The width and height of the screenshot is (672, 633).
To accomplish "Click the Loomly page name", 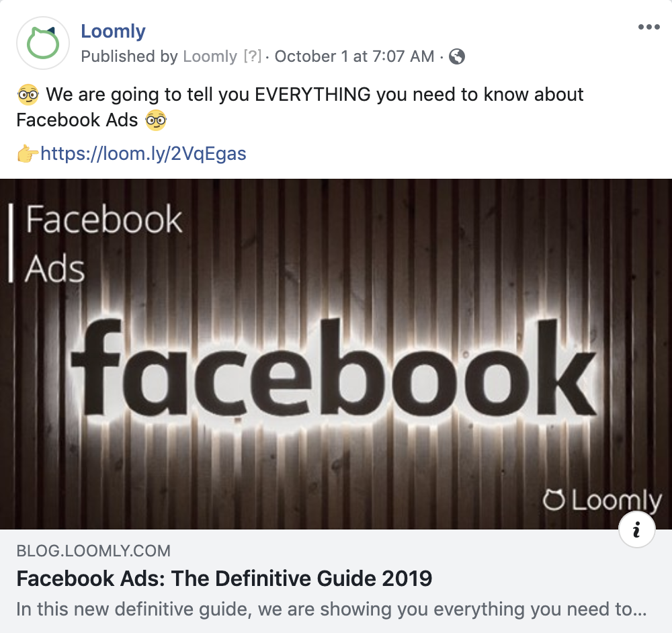I will [112, 31].
